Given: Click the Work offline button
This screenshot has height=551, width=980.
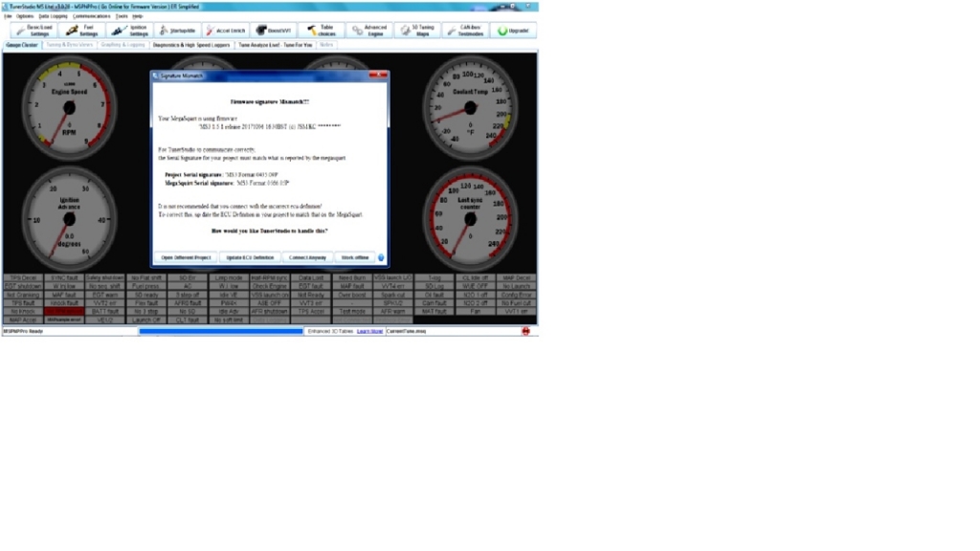Looking at the screenshot, I should [355, 257].
